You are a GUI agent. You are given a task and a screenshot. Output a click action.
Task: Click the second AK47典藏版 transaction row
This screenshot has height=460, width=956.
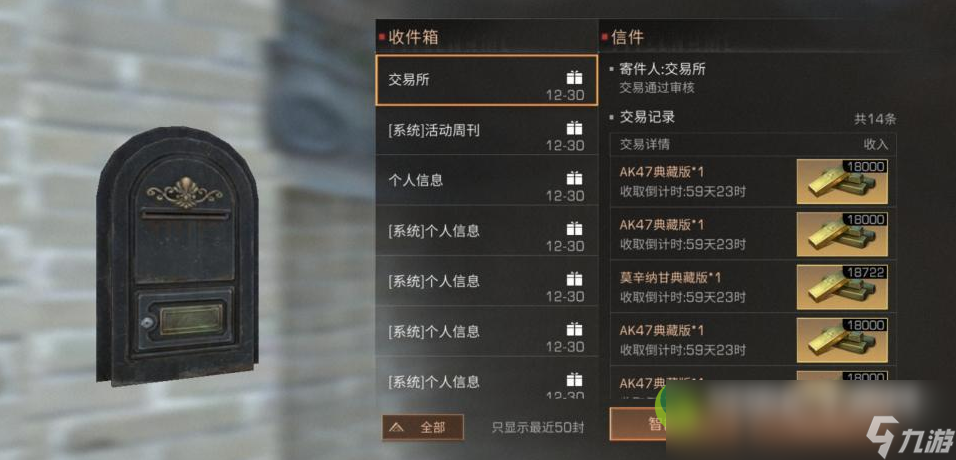click(x=753, y=234)
